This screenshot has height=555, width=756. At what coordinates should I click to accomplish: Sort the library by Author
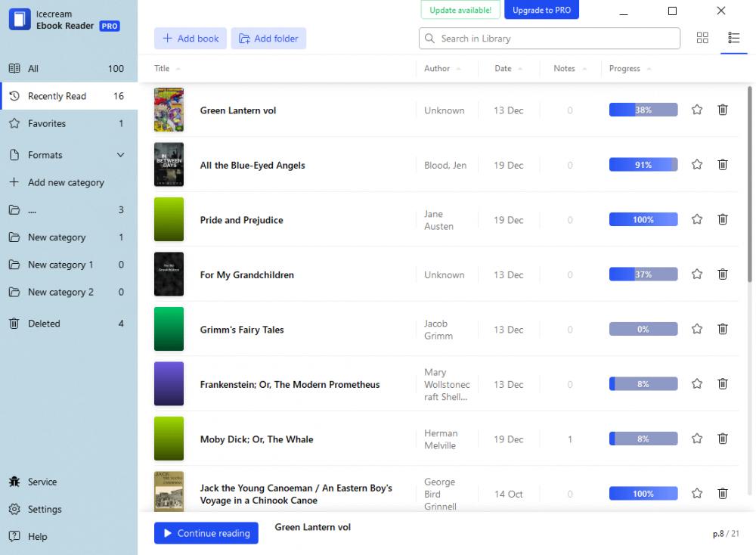(x=438, y=68)
